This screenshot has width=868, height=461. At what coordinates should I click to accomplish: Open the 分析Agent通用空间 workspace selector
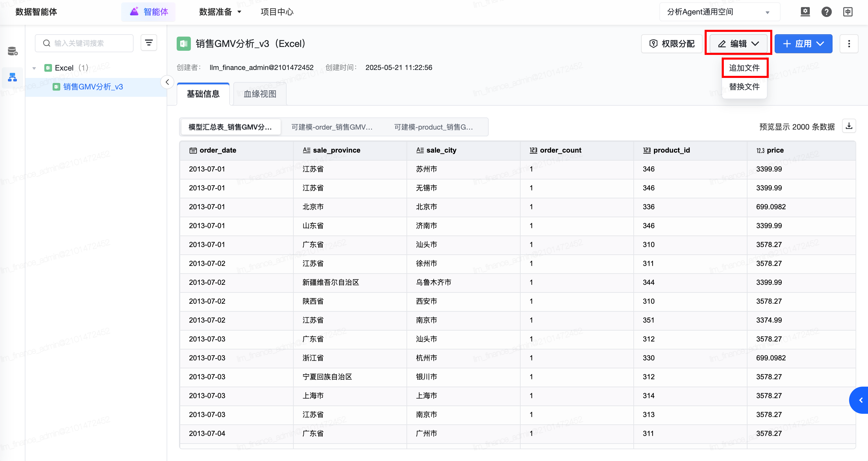[719, 12]
